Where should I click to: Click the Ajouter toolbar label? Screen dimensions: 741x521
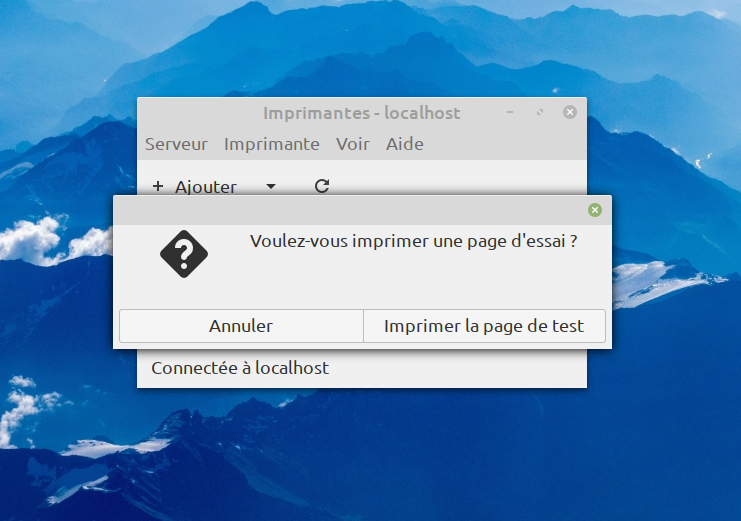[206, 187]
